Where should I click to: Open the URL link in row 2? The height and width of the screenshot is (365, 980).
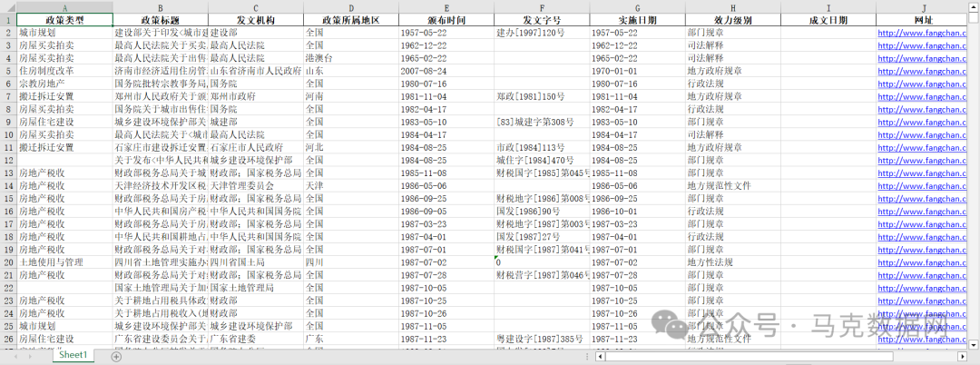click(923, 33)
